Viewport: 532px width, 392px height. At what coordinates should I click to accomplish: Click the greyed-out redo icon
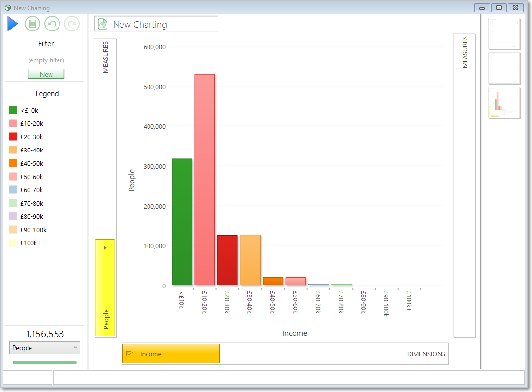[x=72, y=24]
